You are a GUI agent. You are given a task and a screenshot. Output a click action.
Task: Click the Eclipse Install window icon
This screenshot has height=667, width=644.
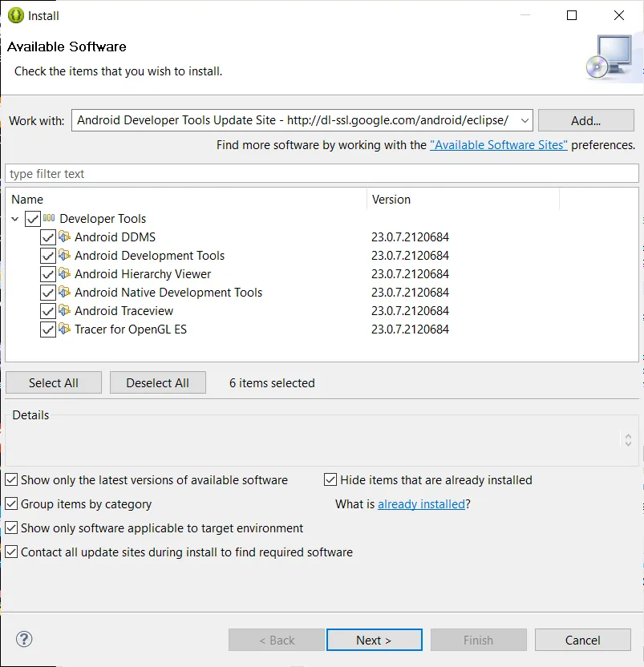point(16,16)
